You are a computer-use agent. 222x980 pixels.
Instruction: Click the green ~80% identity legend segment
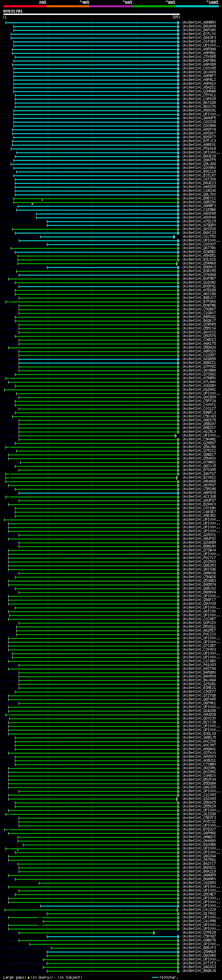[154, 6]
